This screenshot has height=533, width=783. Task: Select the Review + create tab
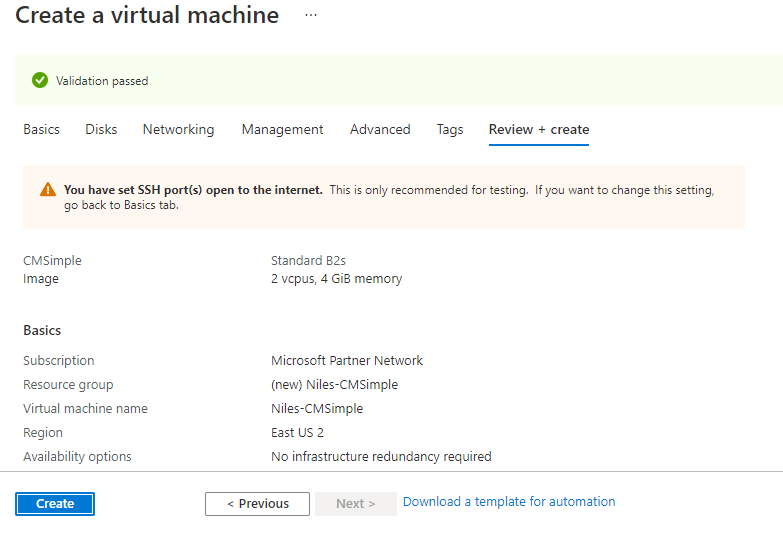pyautogui.click(x=538, y=130)
